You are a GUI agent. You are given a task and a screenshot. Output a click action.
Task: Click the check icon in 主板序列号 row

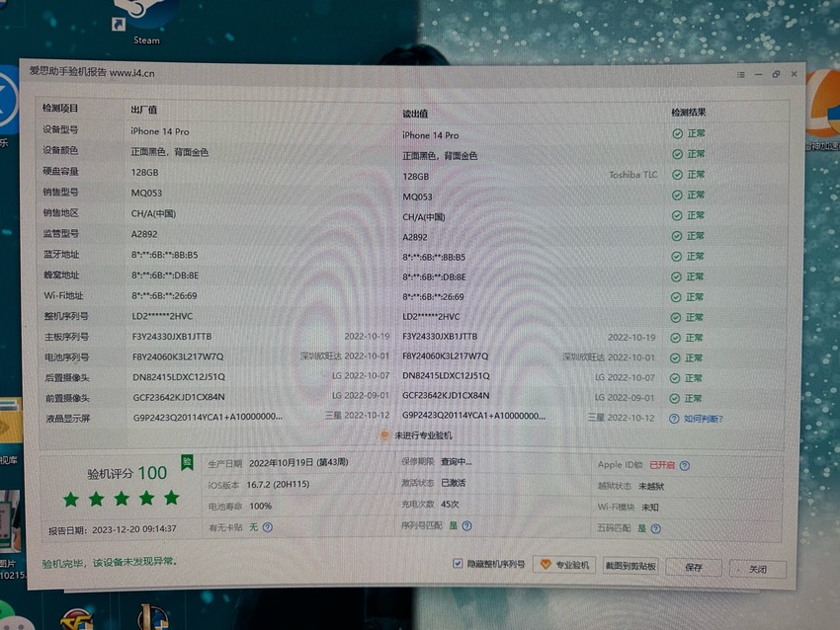[676, 338]
